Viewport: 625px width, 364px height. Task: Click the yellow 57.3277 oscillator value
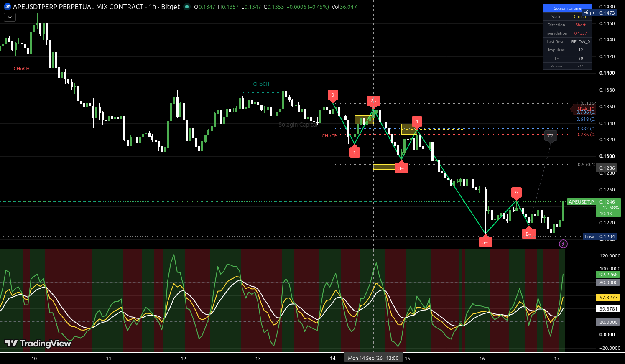tap(608, 298)
